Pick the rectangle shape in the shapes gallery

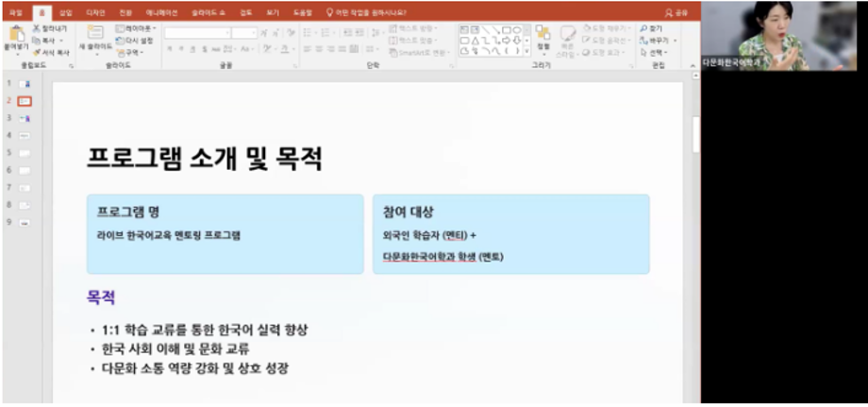pos(507,30)
